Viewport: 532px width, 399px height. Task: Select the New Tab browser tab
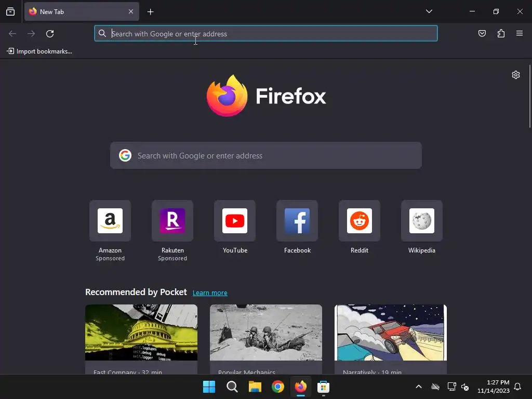(x=82, y=11)
